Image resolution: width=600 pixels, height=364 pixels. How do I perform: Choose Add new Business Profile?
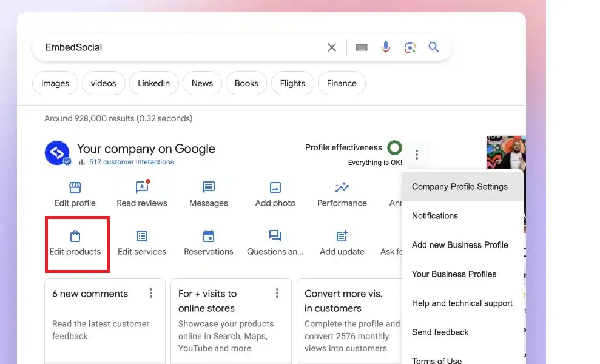463,245
